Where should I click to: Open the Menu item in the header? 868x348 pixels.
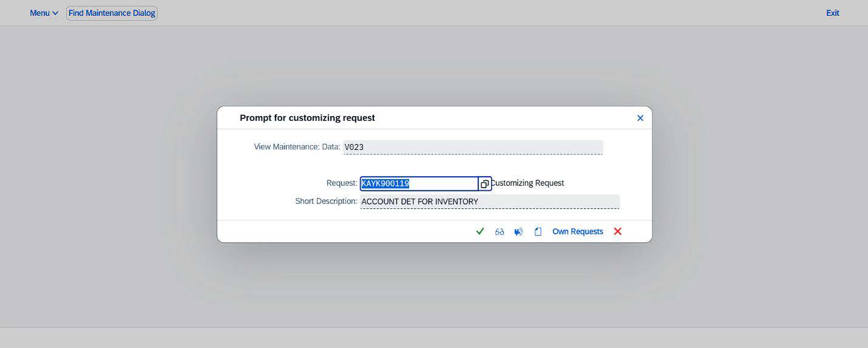(x=40, y=13)
